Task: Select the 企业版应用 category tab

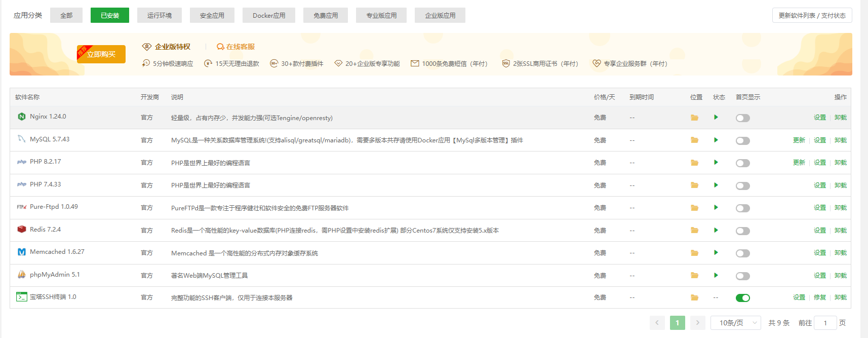Action: click(440, 15)
